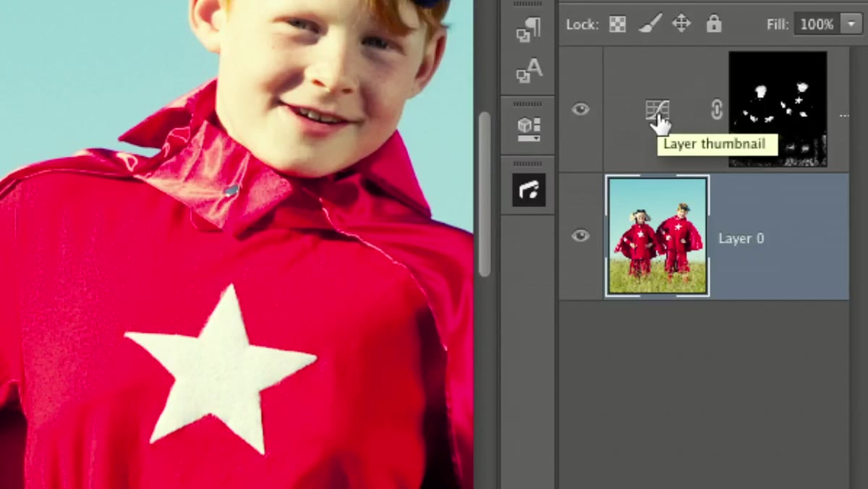
Task: Lock transparent pixels with the checkerboard icon
Action: [617, 25]
